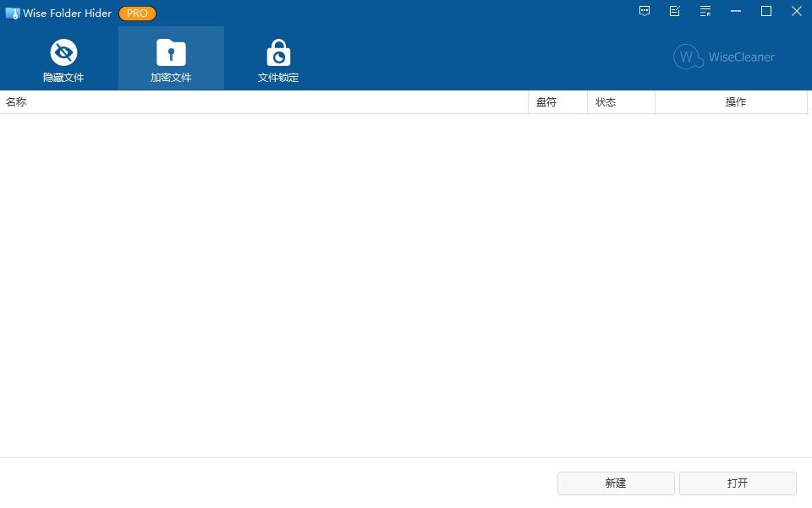Click the 盘符 column header
This screenshot has height=508, width=812.
[x=557, y=102]
